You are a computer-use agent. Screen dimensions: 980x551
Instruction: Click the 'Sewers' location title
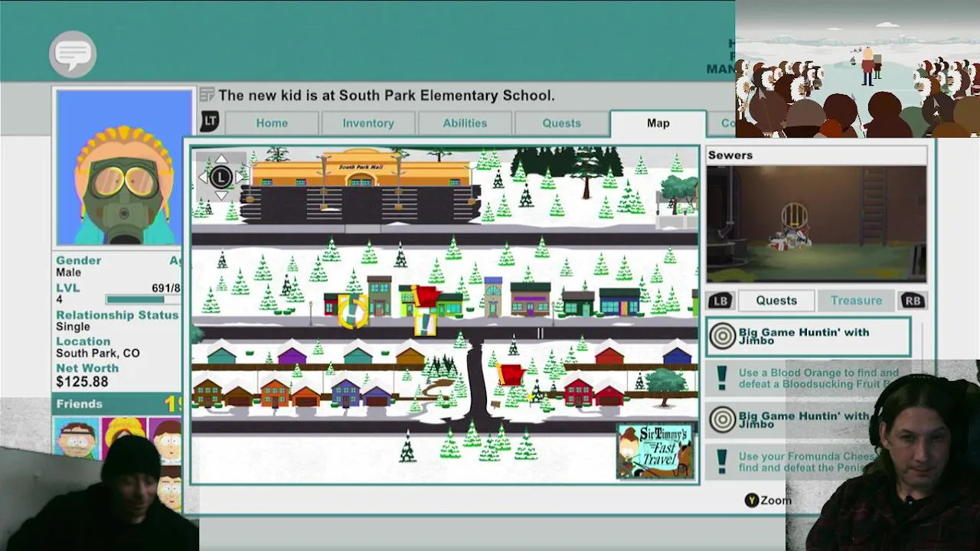click(730, 155)
